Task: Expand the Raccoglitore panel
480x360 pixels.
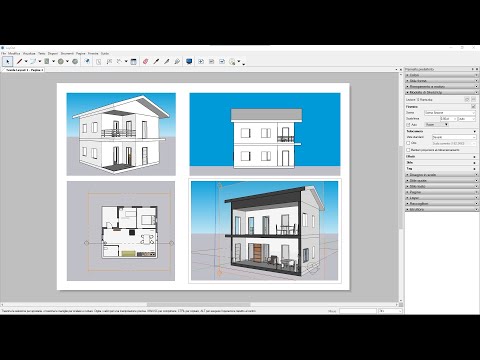Action: pyautogui.click(x=442, y=203)
